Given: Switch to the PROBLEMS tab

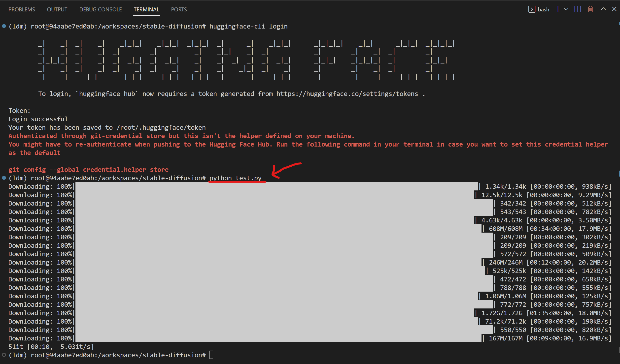Looking at the screenshot, I should 22,9.
